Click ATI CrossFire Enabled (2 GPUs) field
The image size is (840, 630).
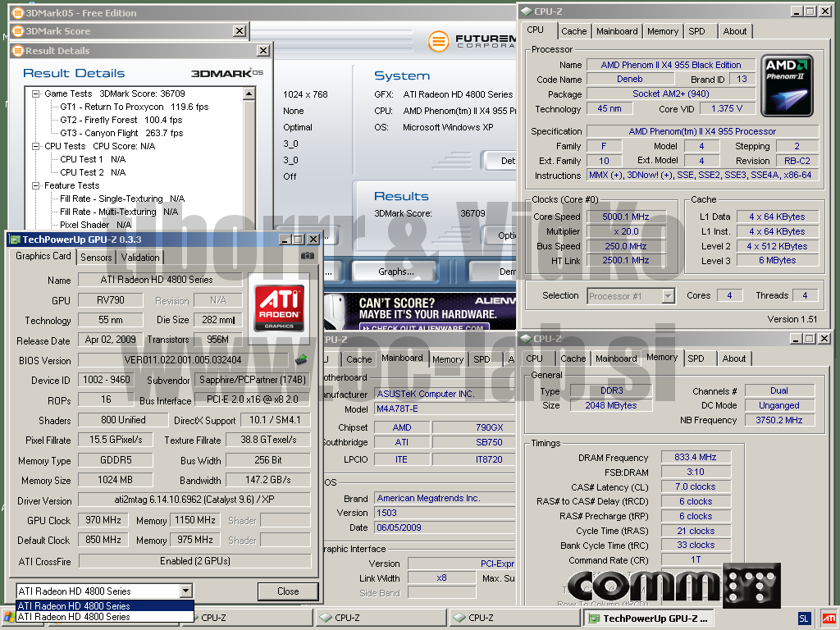click(x=195, y=561)
